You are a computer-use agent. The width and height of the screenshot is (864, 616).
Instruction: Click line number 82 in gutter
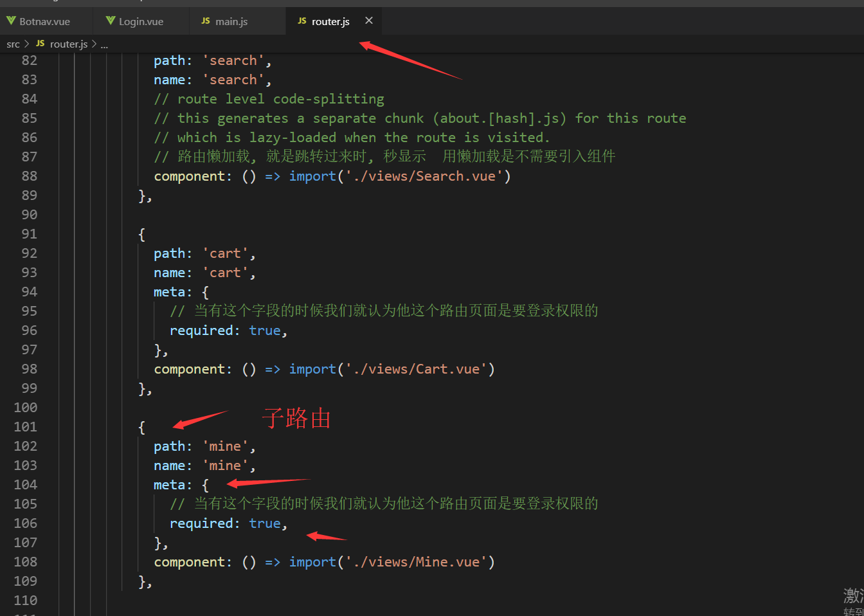click(x=30, y=60)
